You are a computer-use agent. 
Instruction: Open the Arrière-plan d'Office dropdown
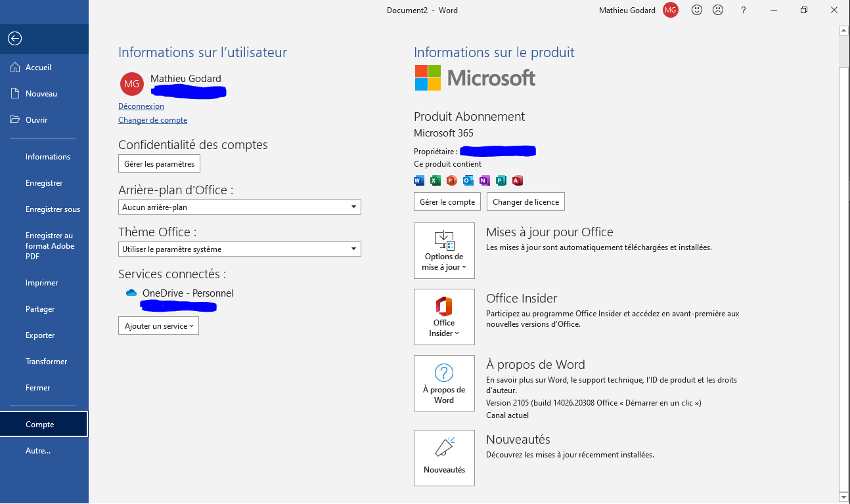240,207
